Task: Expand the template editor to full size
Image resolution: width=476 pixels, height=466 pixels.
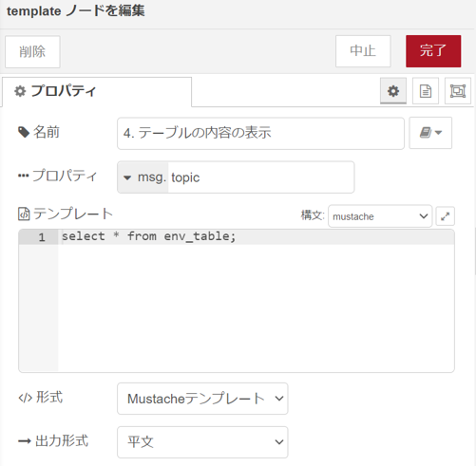Action: tap(446, 216)
